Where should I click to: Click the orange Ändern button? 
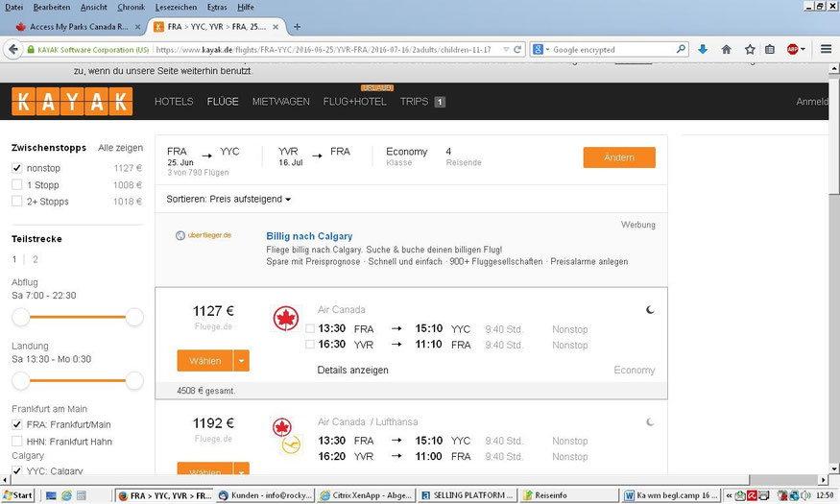tap(619, 157)
